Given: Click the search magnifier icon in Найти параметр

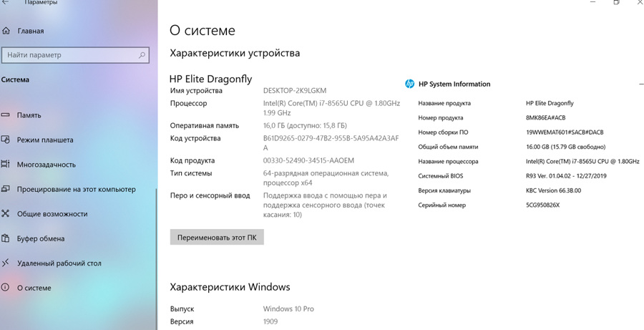Looking at the screenshot, I should coord(142,55).
